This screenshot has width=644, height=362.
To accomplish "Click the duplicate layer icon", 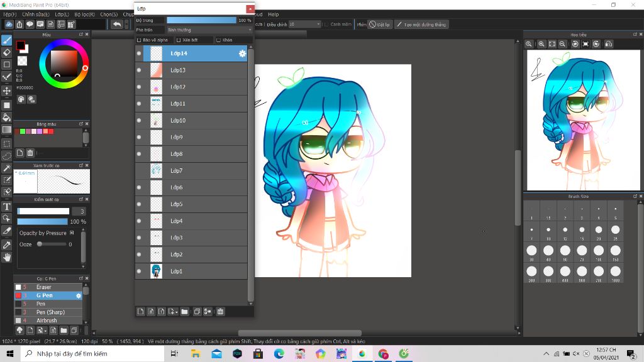I will 197,312.
